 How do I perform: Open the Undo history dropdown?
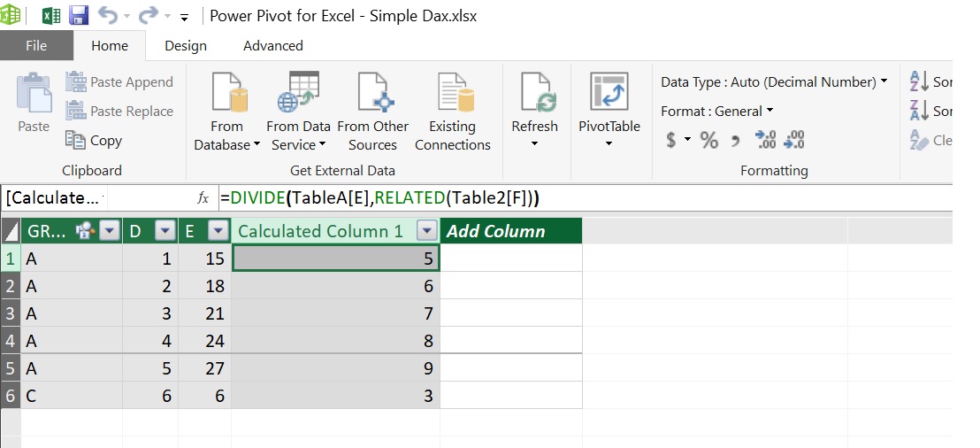coord(126,16)
